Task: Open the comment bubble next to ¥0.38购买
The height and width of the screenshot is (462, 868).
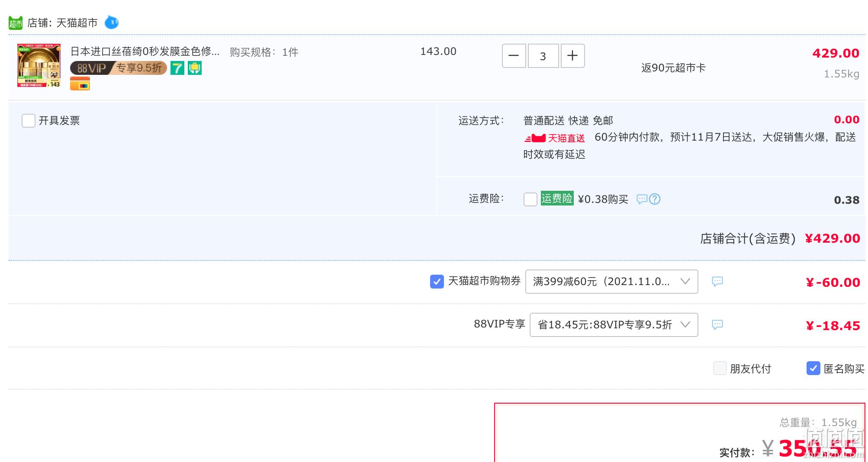Action: (642, 199)
